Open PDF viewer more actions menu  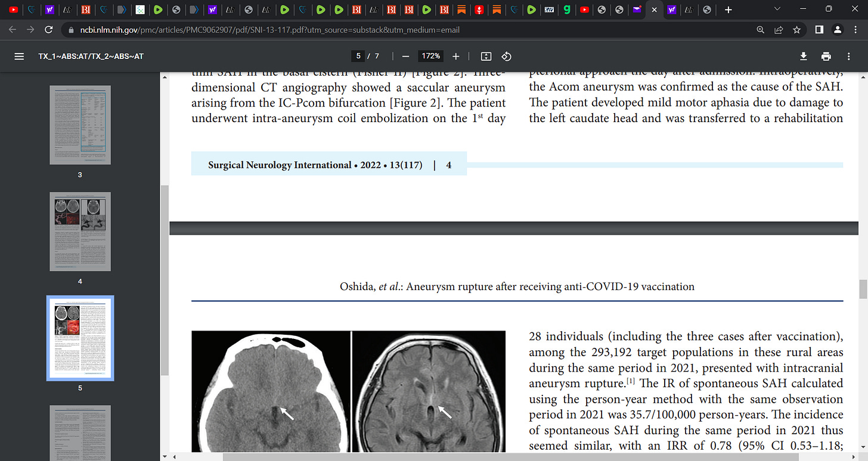pyautogui.click(x=849, y=56)
